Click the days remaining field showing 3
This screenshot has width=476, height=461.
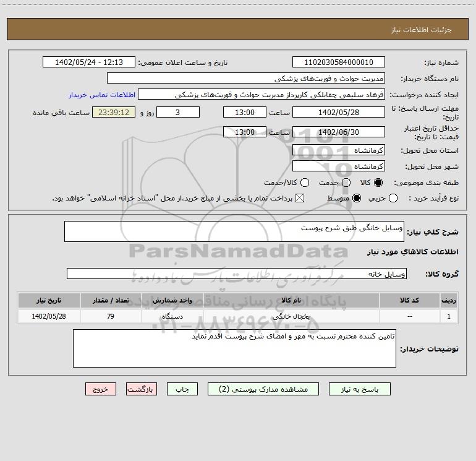point(178,113)
